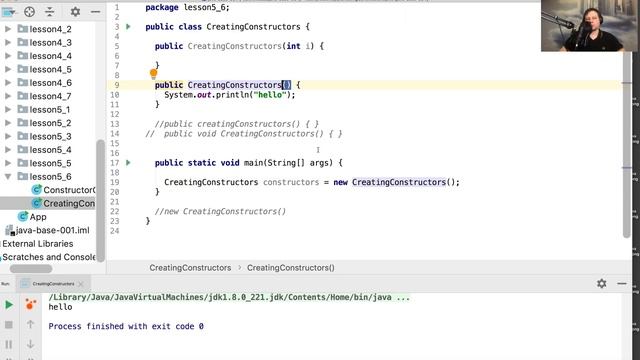Open Run tool window settings gear
This screenshot has width=640, height=360.
click(602, 283)
